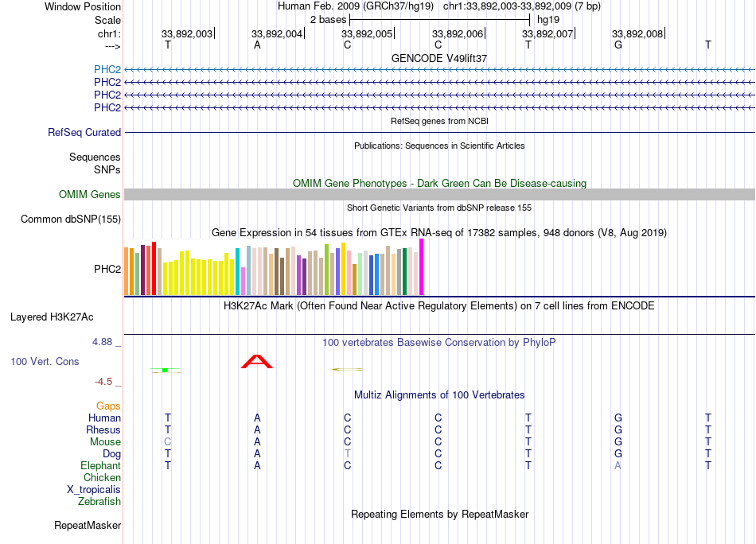Click the orange Gaps label
Viewport: 756px width, 544px height.
[x=108, y=406]
